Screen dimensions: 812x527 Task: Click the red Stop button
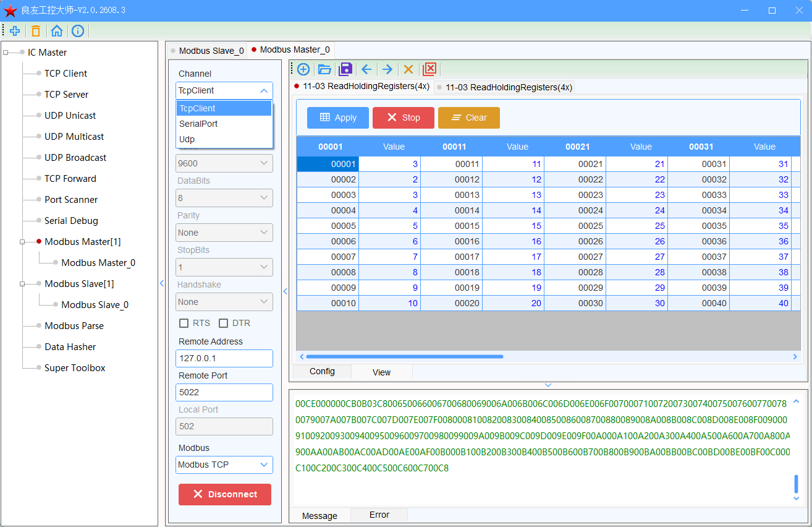point(404,118)
